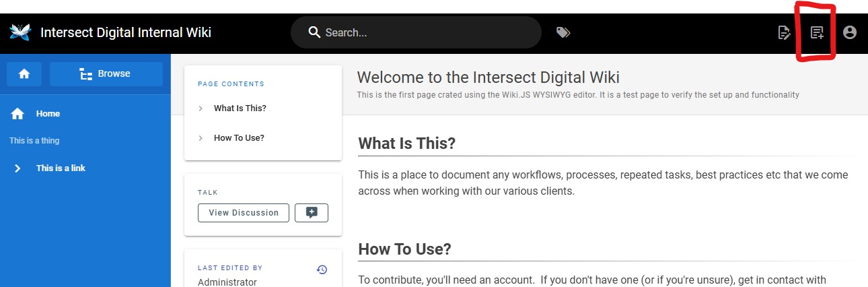Click the View Discussion button
868x287 pixels.
(x=244, y=213)
